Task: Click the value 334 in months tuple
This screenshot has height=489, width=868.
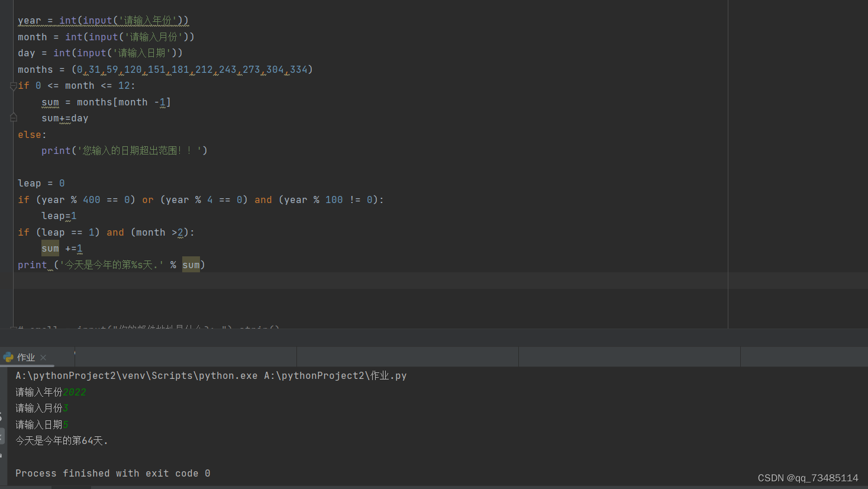Action: click(x=299, y=70)
